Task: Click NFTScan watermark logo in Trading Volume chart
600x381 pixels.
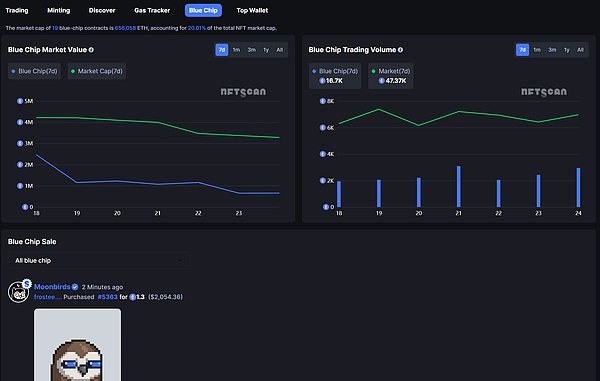Action: point(544,92)
